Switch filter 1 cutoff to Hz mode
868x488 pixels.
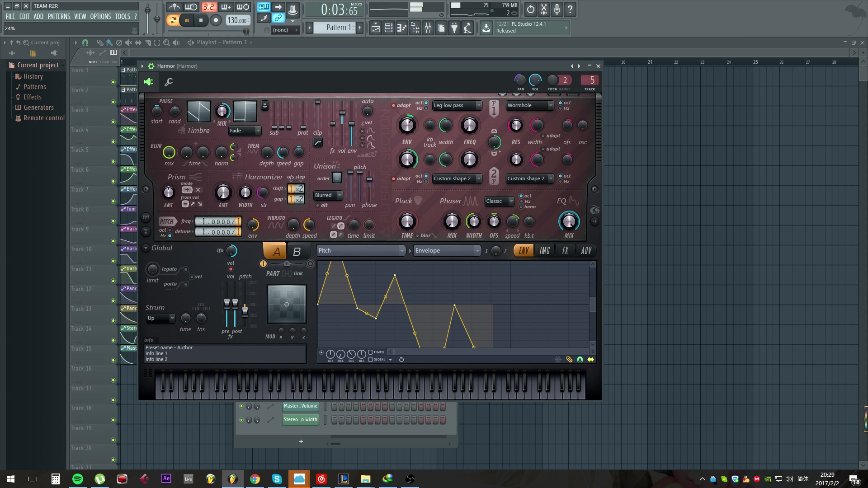click(x=426, y=108)
